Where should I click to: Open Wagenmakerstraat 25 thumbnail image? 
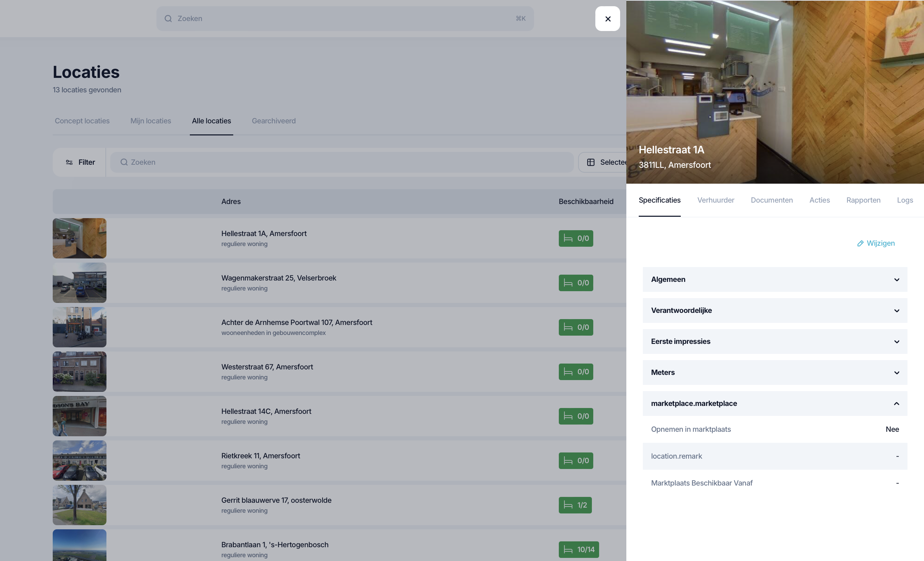(x=80, y=283)
